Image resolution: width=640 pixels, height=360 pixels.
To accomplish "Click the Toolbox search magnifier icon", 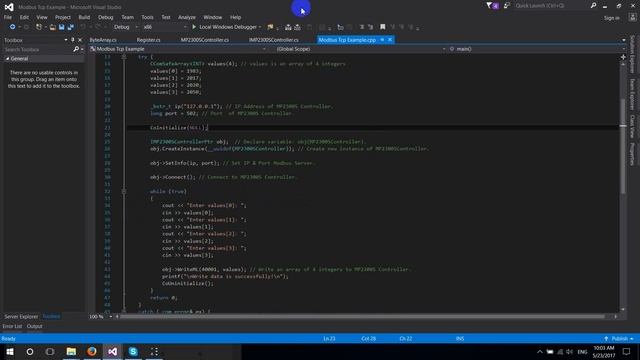I will pyautogui.click(x=76, y=49).
